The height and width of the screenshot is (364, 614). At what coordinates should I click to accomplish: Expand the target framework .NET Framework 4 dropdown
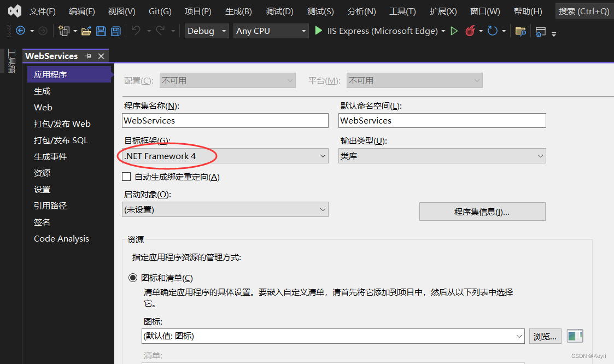point(225,156)
